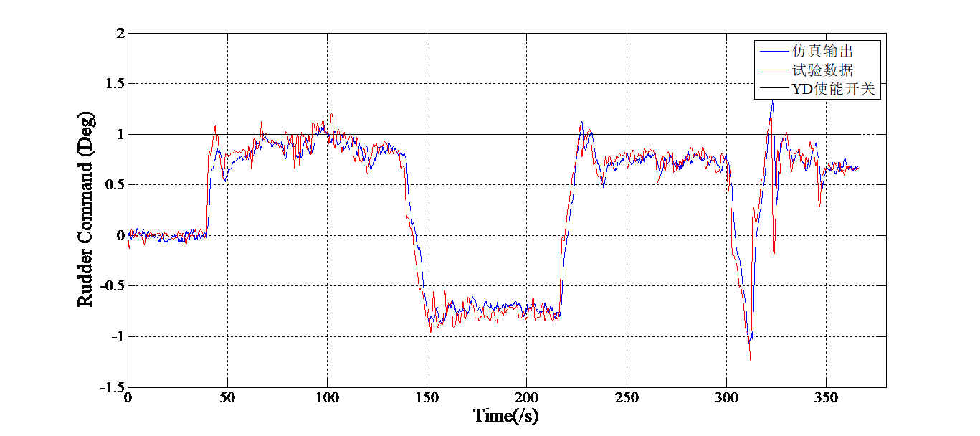Pick the highest blue peak in the plot

(772, 102)
